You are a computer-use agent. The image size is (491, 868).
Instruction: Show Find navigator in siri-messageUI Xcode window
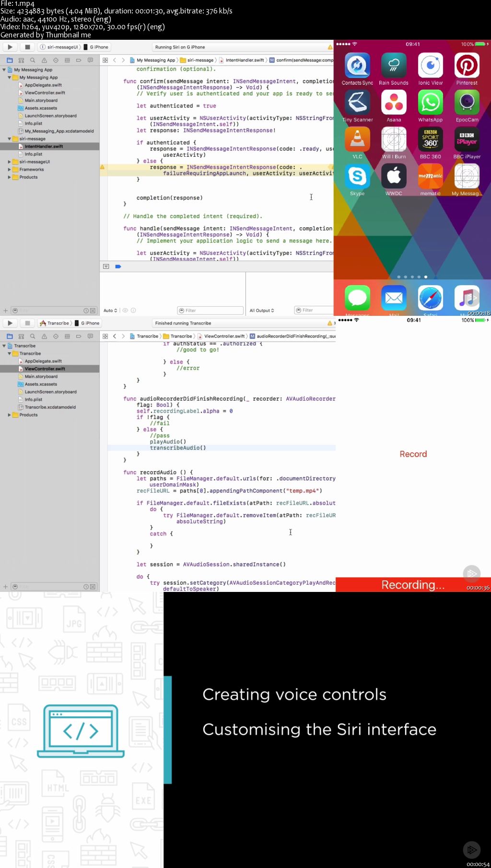[33, 60]
